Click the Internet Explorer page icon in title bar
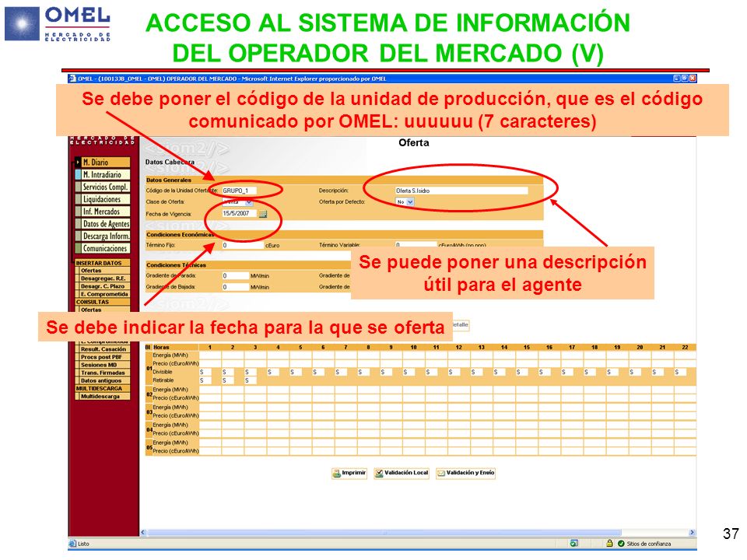 tap(72, 79)
